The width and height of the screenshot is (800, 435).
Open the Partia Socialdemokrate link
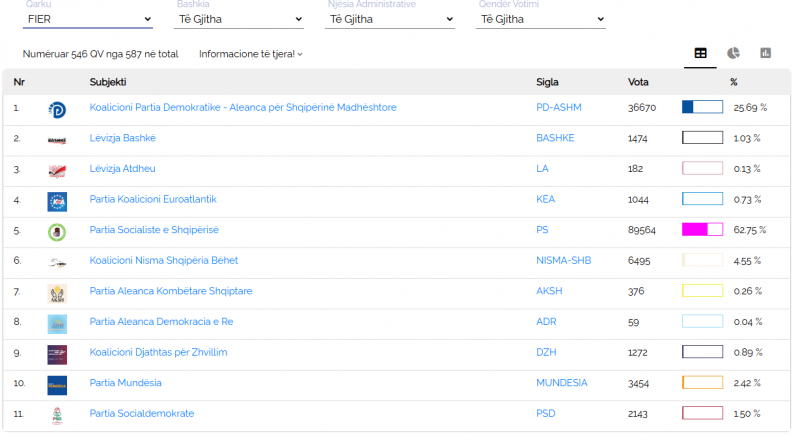(x=142, y=414)
